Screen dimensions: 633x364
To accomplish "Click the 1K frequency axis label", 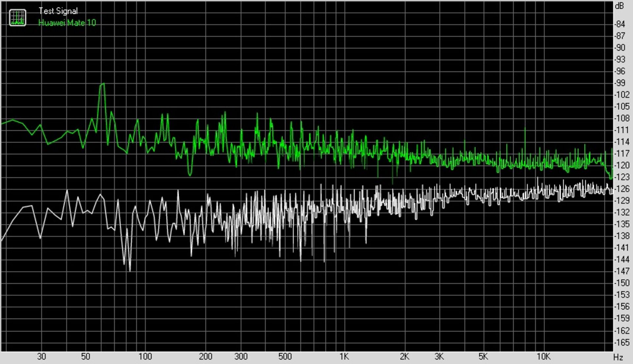I will click(344, 356).
